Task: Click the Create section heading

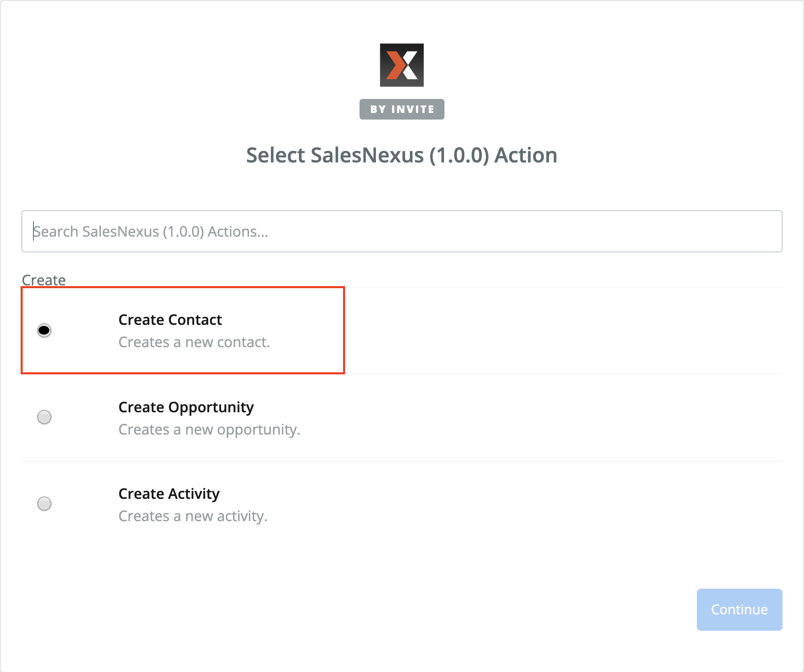Action: pos(44,280)
